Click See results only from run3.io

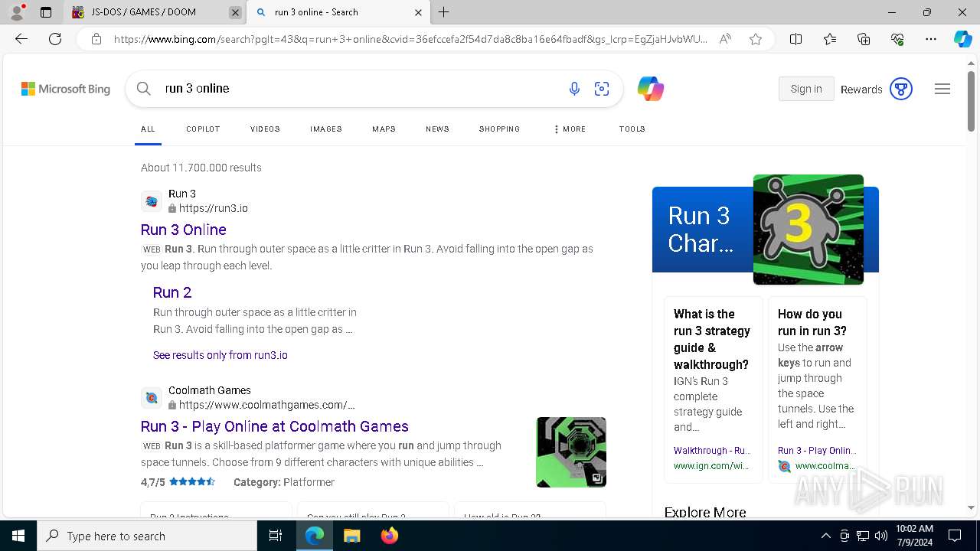point(220,355)
